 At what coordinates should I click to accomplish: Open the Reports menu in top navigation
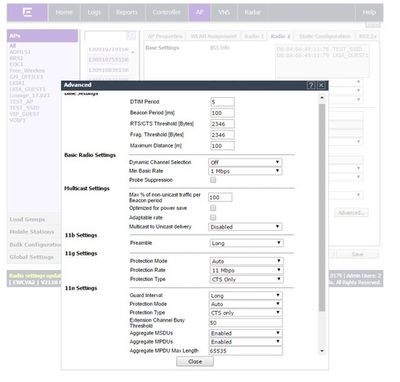[x=127, y=13]
